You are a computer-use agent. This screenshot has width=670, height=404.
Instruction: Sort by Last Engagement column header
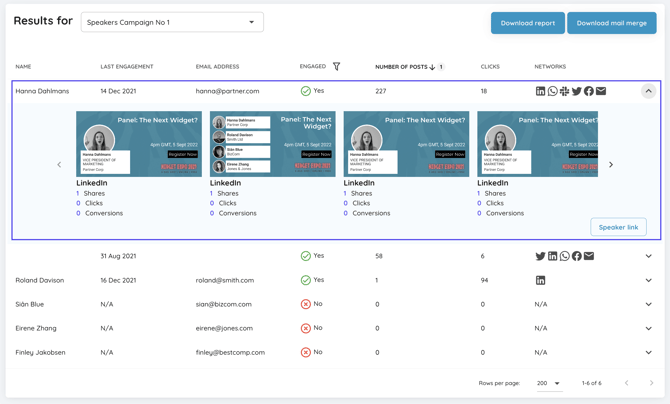[127, 67]
